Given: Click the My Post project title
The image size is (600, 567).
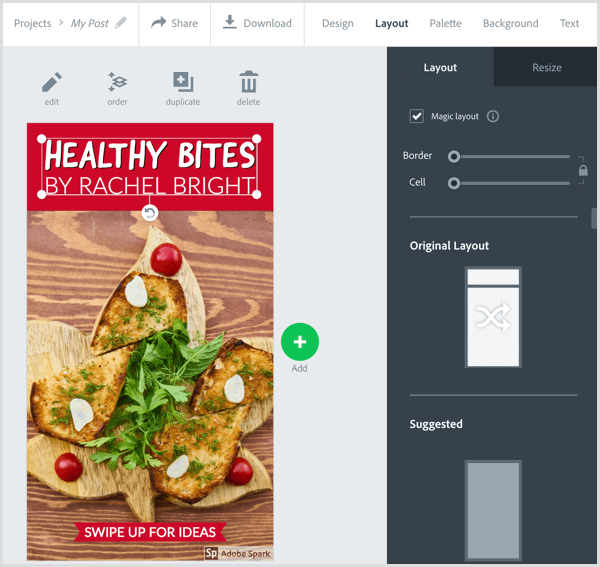Looking at the screenshot, I should coord(90,23).
